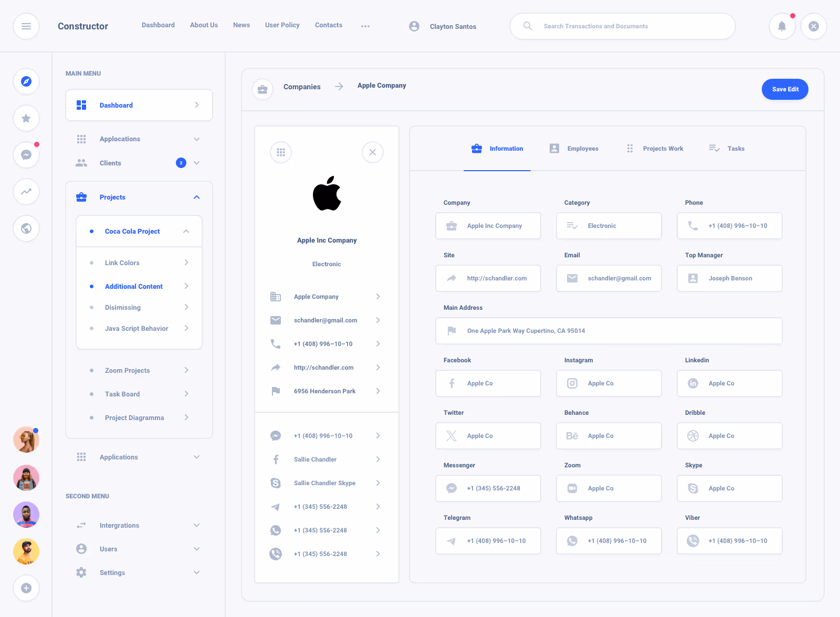Click the flag icon in 6956 Henderson Park row
840x617 pixels.
tap(276, 391)
